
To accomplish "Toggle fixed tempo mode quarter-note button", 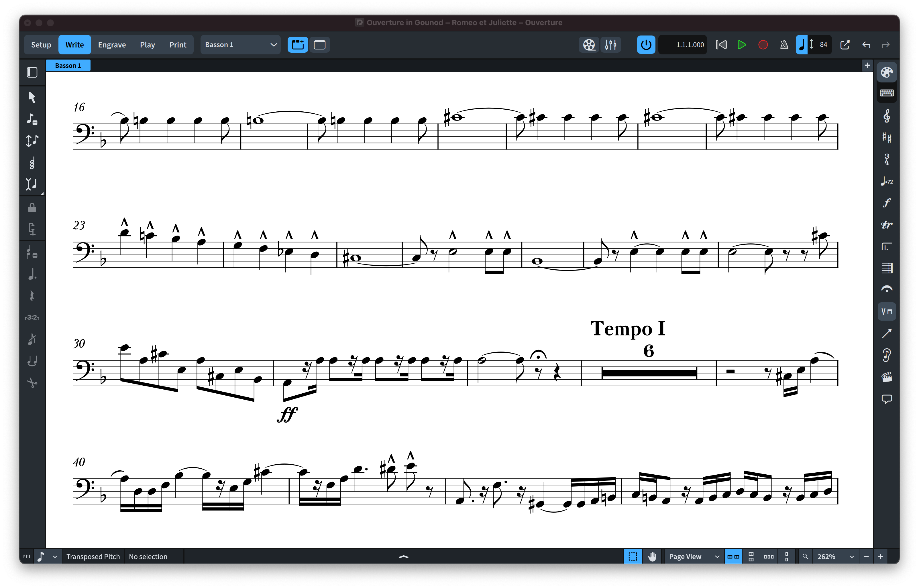I will tap(802, 45).
